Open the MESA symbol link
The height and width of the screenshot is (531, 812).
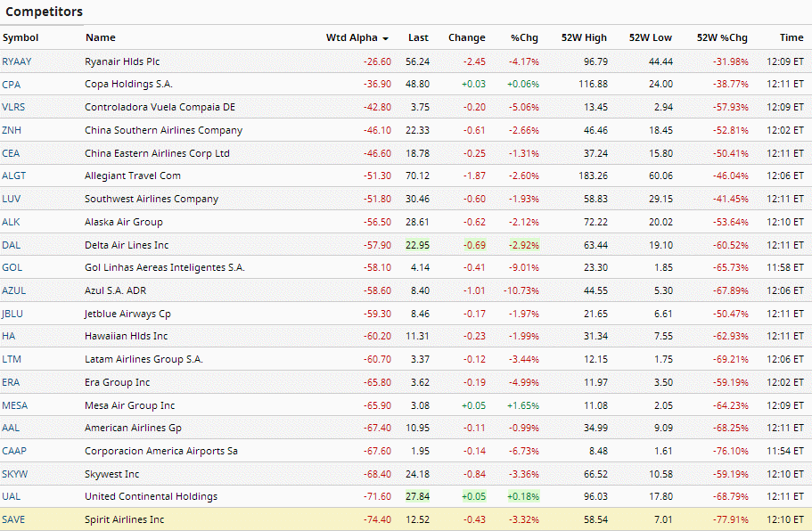tap(14, 405)
